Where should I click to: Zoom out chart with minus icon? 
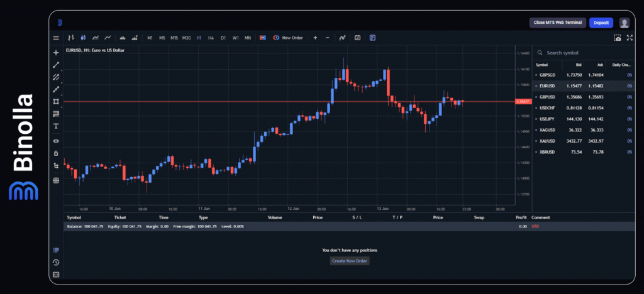[x=327, y=38]
